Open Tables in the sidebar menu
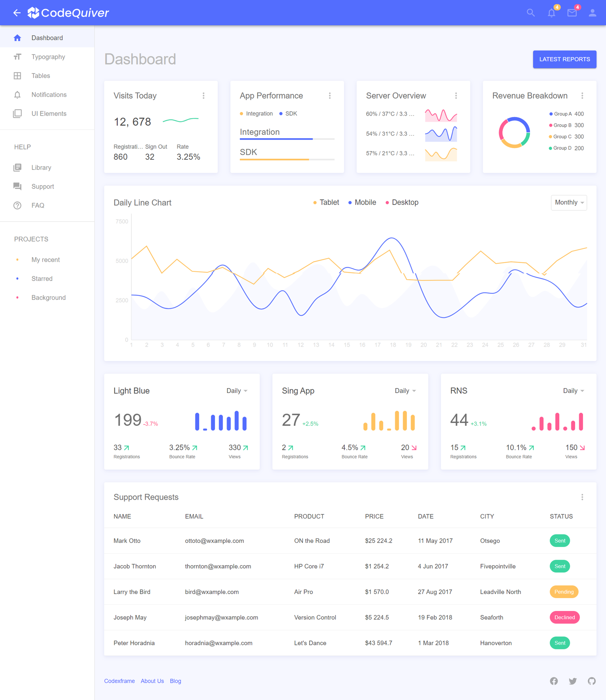 coord(40,76)
